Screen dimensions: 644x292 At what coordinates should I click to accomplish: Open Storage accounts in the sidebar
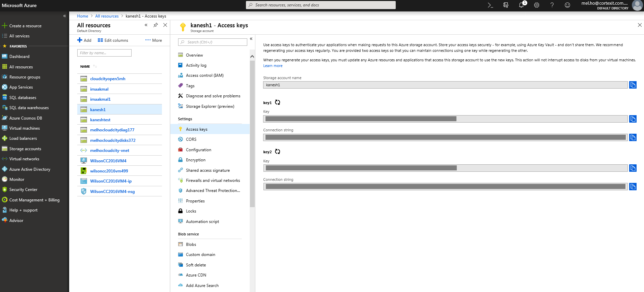tap(25, 149)
